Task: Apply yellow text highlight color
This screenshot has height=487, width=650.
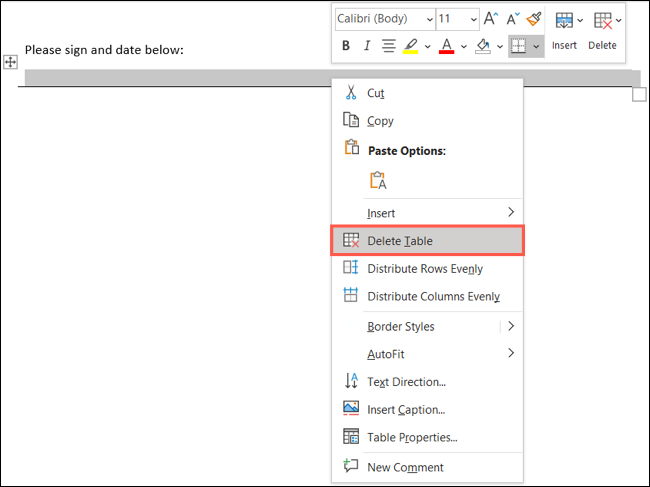Action: coord(410,46)
